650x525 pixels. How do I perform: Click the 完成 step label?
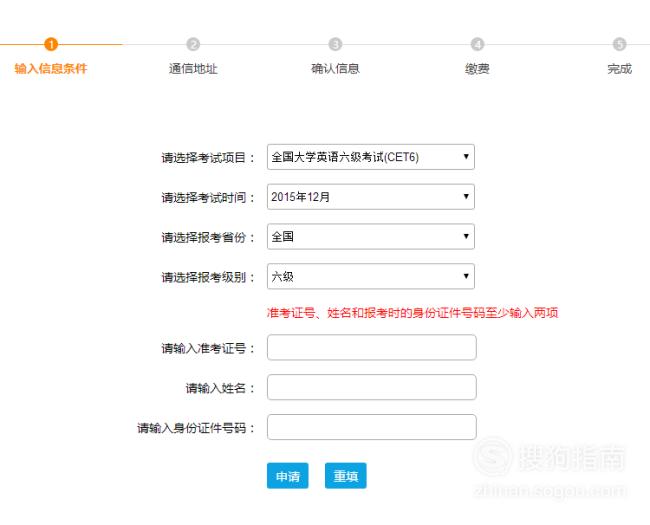click(620, 68)
